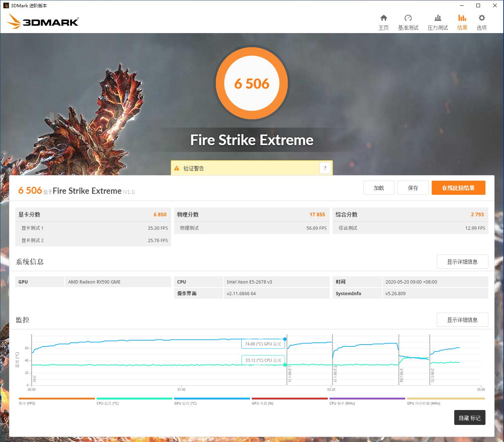Select the 综合测试 row with 12.99 FPS
The image size is (504, 442).
(410, 228)
